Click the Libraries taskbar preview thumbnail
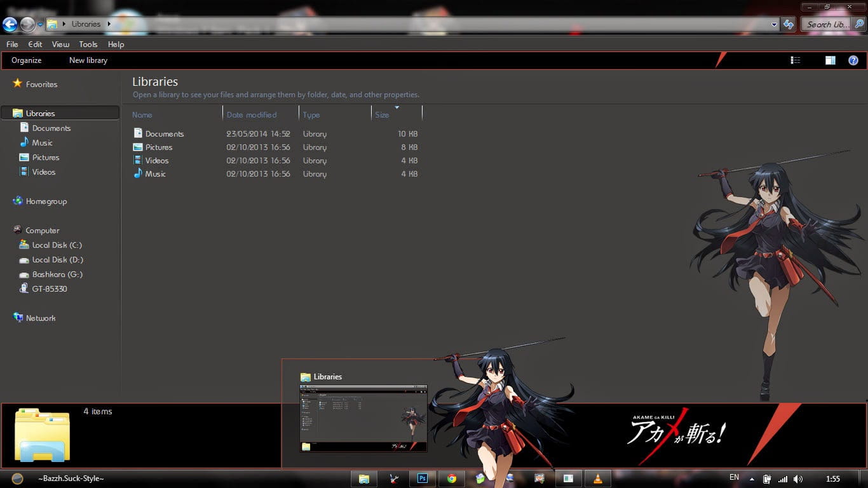 coord(363,417)
